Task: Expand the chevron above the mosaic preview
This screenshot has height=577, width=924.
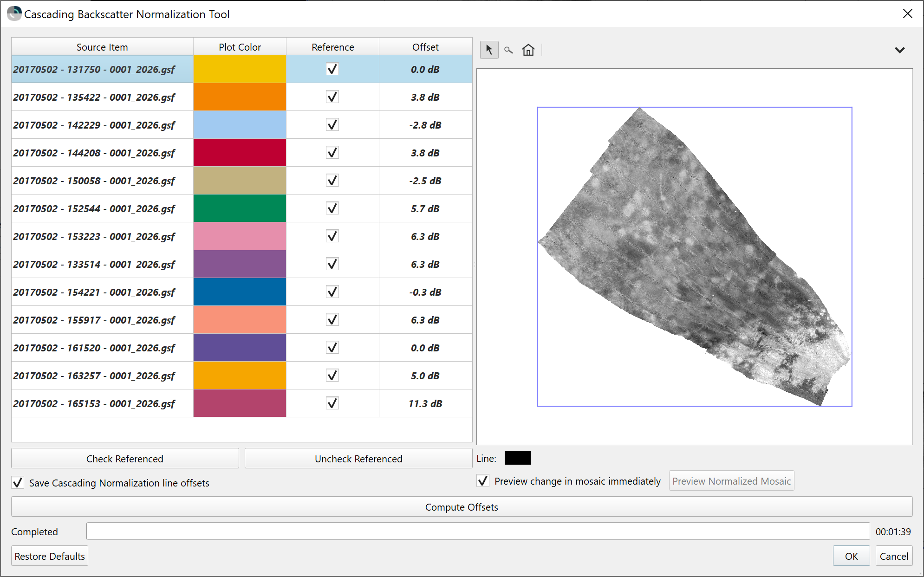Action: [899, 50]
